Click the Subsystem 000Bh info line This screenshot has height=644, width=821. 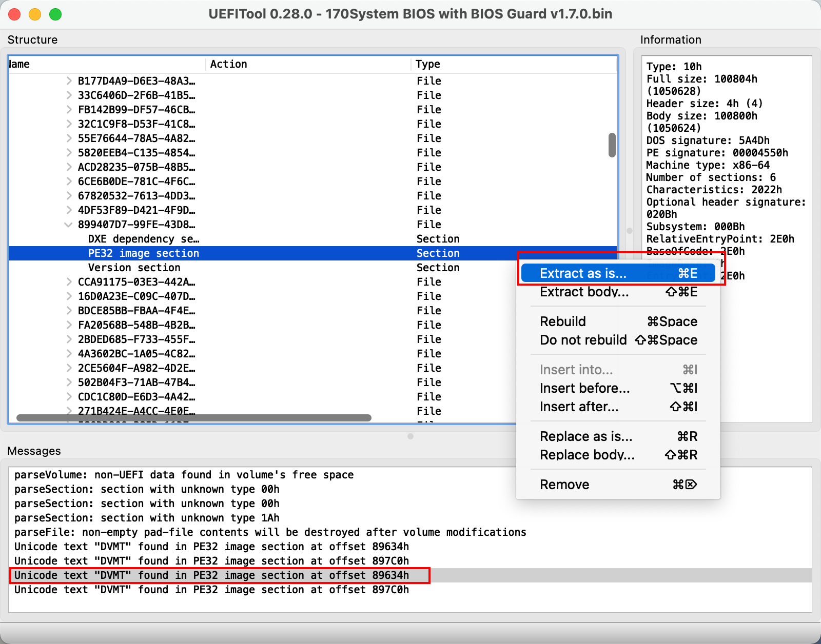(695, 227)
